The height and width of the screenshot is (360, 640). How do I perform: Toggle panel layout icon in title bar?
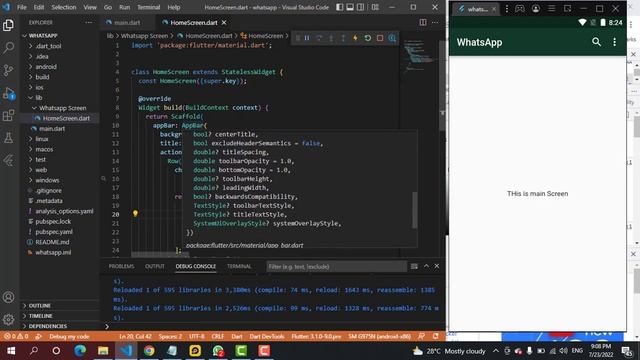point(350,7)
